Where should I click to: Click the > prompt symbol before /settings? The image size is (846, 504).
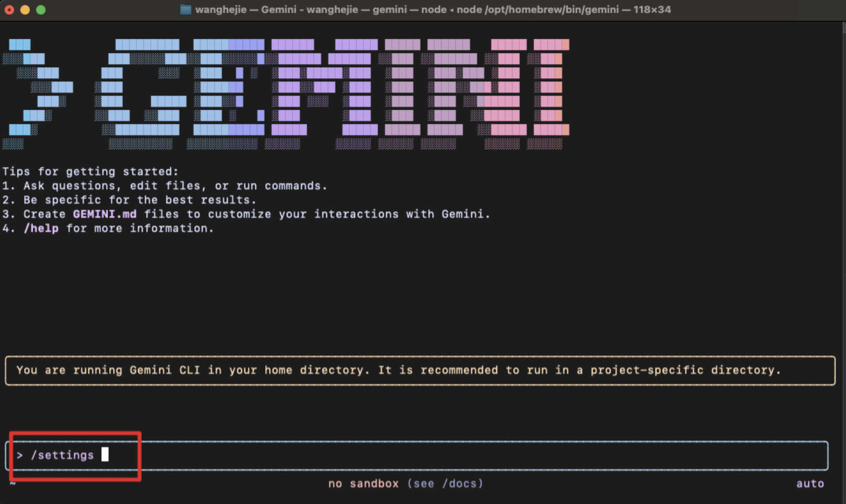(x=19, y=455)
